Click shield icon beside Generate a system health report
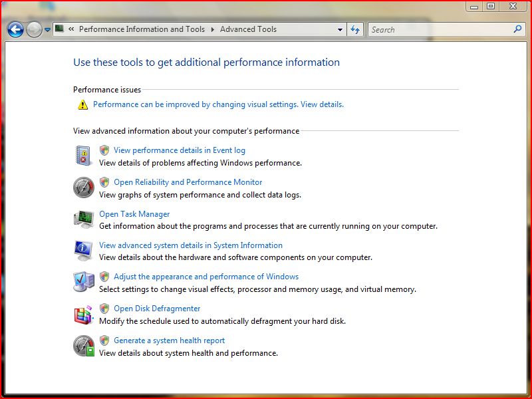The image size is (532, 399). (x=104, y=340)
